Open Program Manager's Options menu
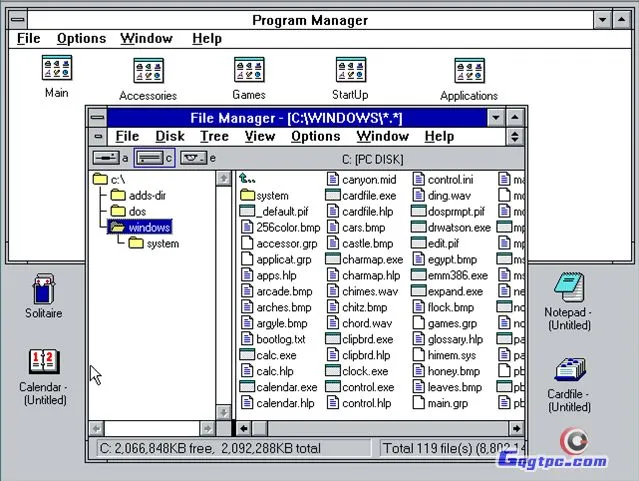This screenshot has width=639, height=481. pyautogui.click(x=81, y=38)
